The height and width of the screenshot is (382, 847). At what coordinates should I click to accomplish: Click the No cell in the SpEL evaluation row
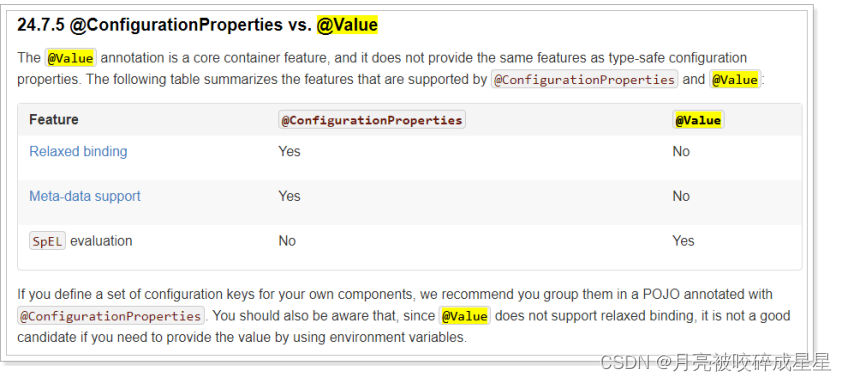(287, 241)
